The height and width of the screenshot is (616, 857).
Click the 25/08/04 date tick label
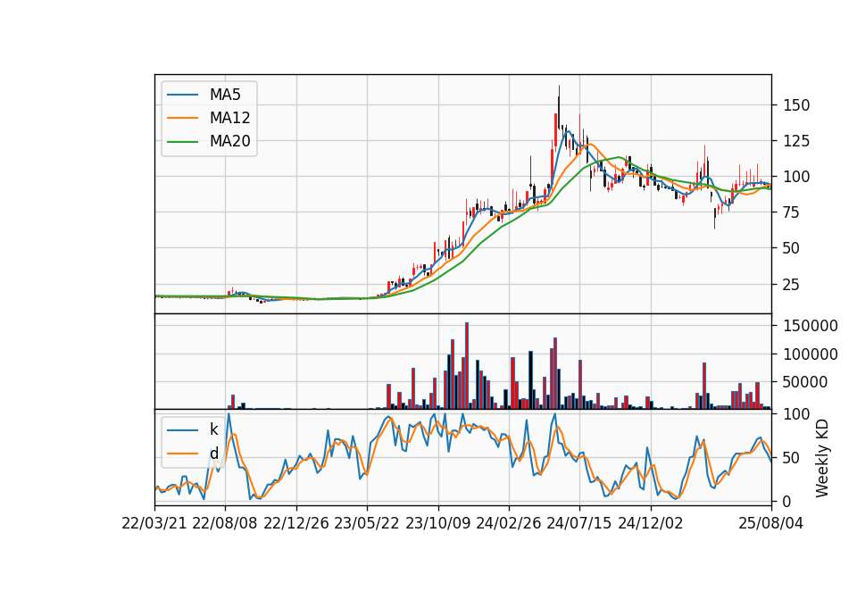771,523
